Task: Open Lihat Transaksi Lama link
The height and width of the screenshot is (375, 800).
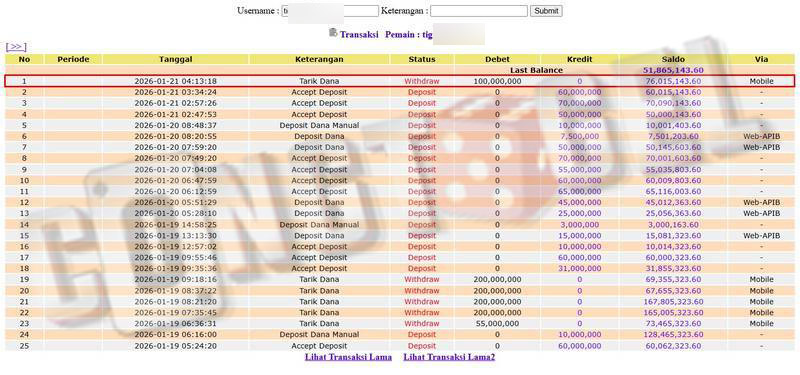Action: pyautogui.click(x=348, y=357)
